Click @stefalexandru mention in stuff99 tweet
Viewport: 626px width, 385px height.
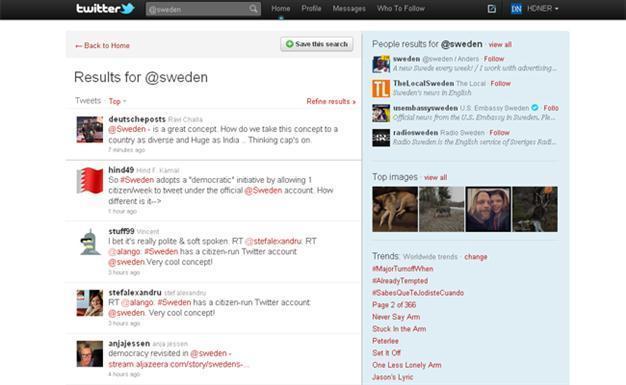[273, 241]
